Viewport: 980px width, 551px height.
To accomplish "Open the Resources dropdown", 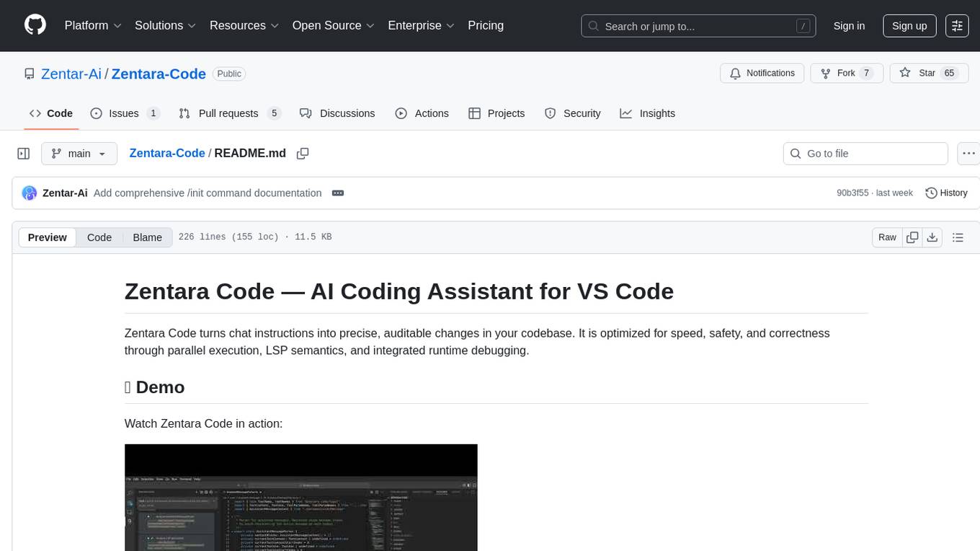I will click(244, 25).
